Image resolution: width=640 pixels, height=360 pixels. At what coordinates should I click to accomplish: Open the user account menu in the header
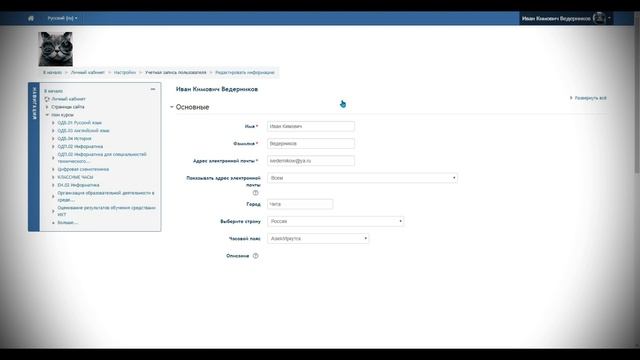click(566, 18)
